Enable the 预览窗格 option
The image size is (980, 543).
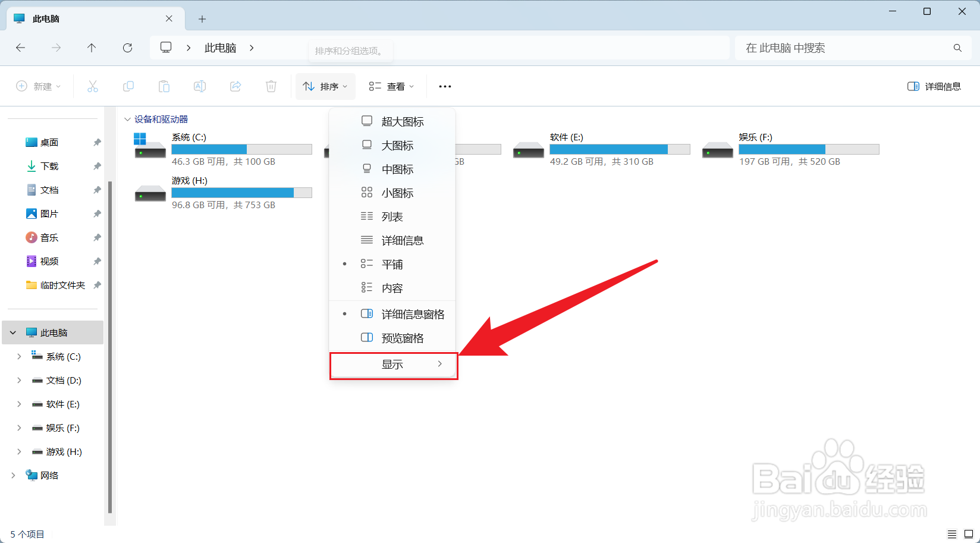[402, 337]
